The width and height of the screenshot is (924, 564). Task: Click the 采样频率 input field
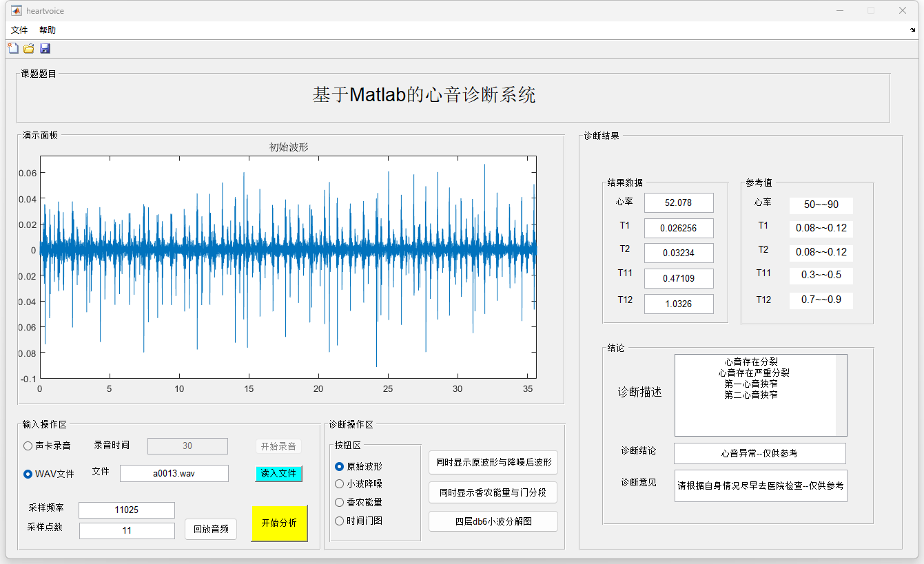[x=127, y=510]
